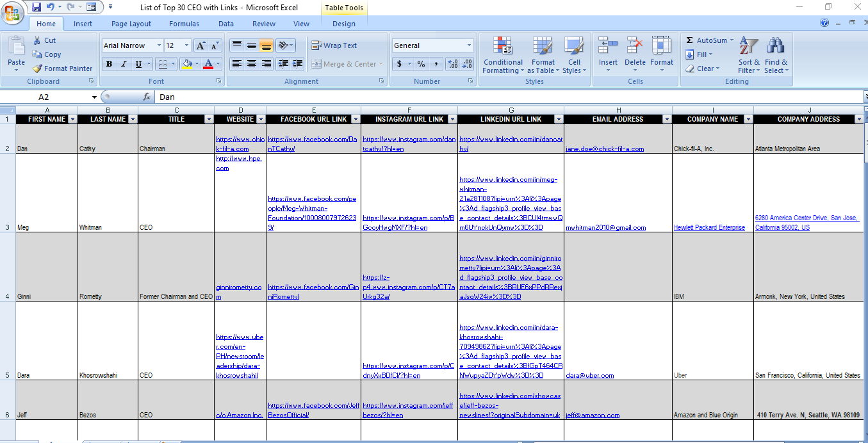Viewport: 868px width, 443px height.
Task: Open Format as Table gallery
Action: click(543, 55)
